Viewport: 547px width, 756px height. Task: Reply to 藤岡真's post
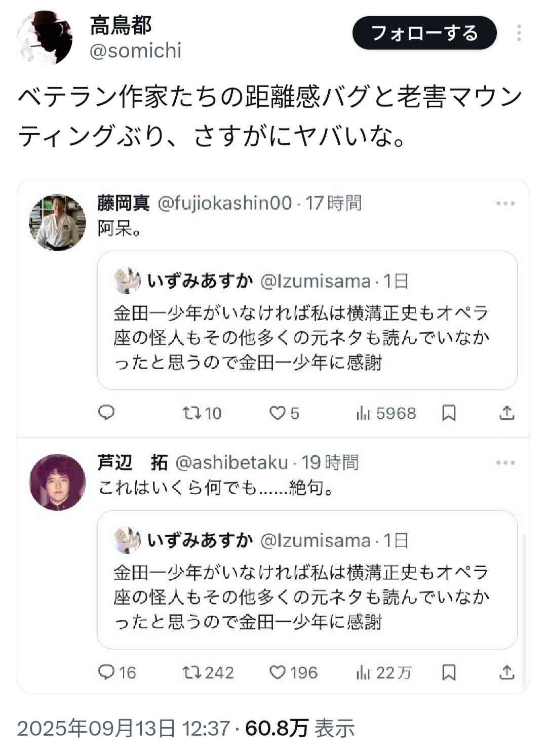(106, 413)
